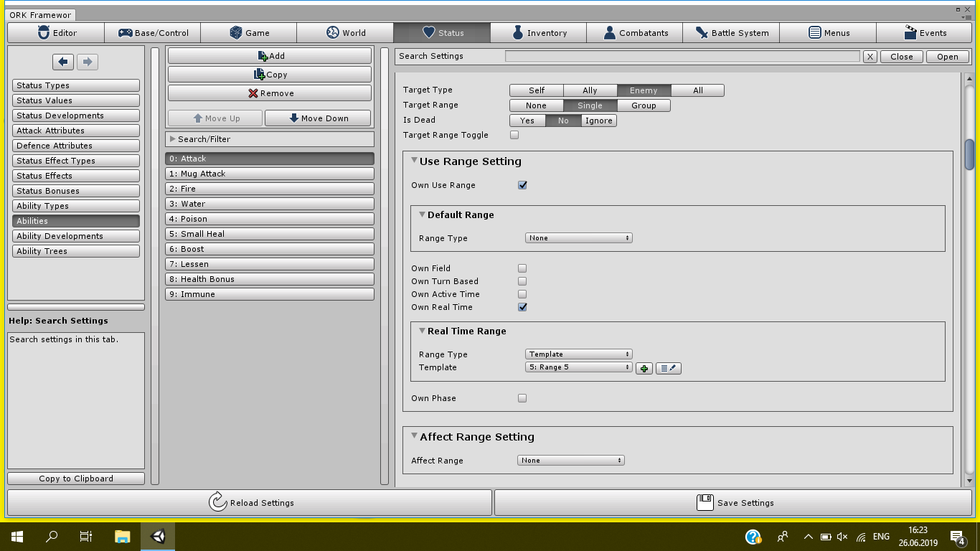Click help question mark tray icon
Image resolution: width=980 pixels, height=551 pixels.
tap(753, 537)
